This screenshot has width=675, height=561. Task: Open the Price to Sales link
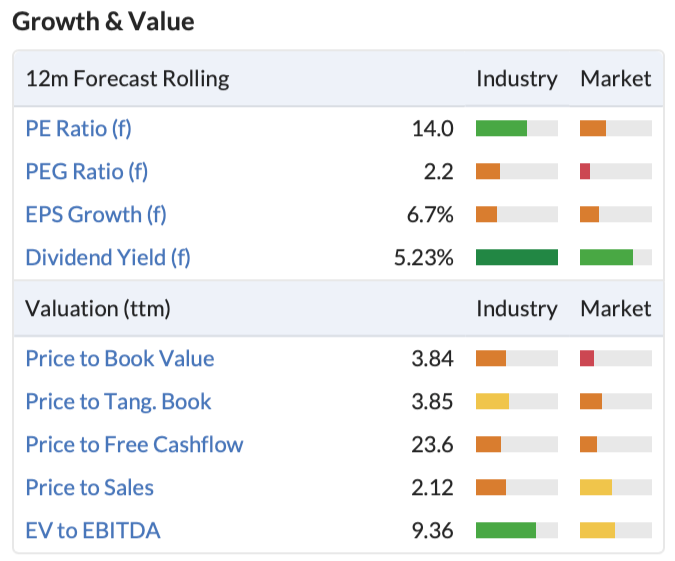[90, 487]
